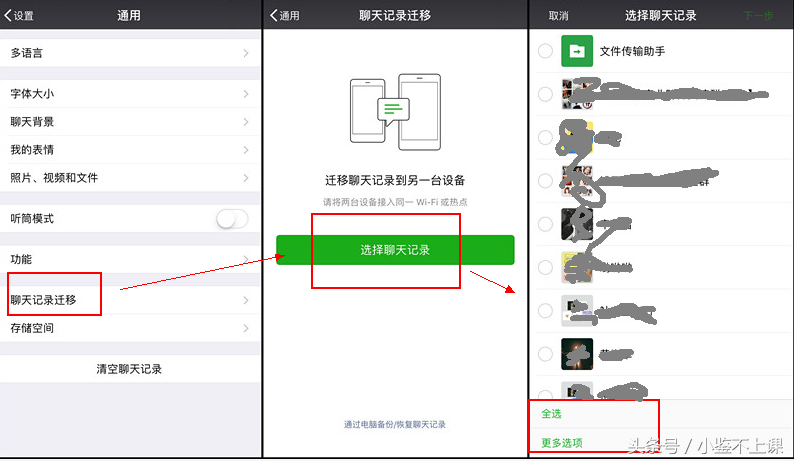Screen dimensions: 794x461
Task: Select radio circle of seventh chat row
Action: [x=545, y=311]
